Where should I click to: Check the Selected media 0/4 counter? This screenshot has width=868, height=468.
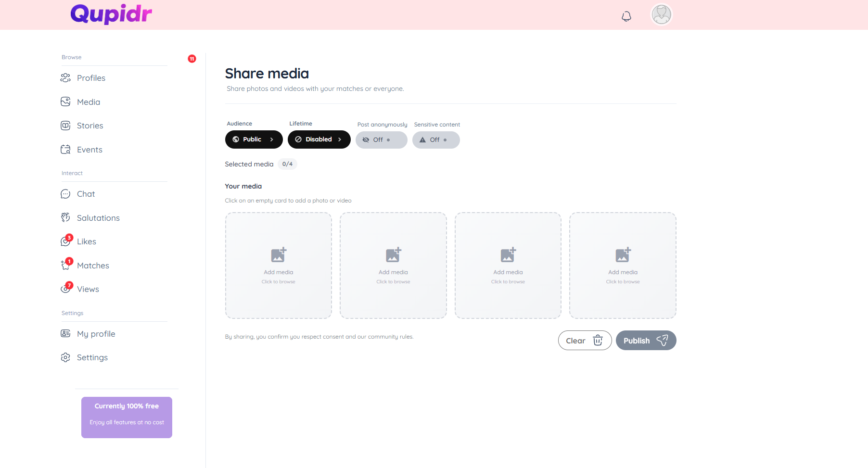coord(287,164)
